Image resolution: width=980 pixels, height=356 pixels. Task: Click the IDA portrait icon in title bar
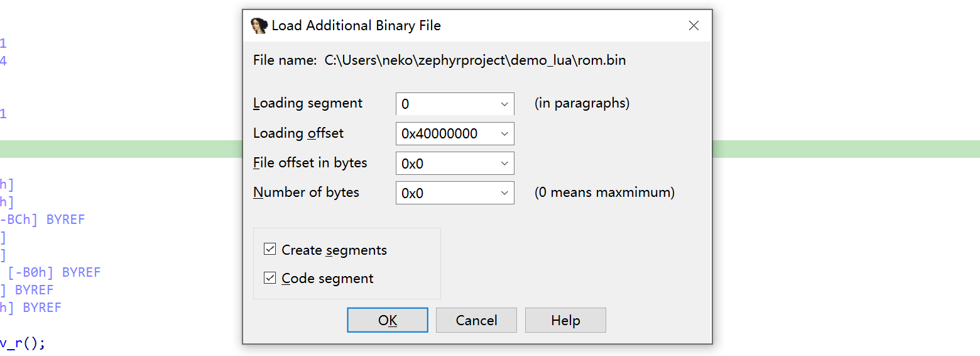pyautogui.click(x=258, y=26)
